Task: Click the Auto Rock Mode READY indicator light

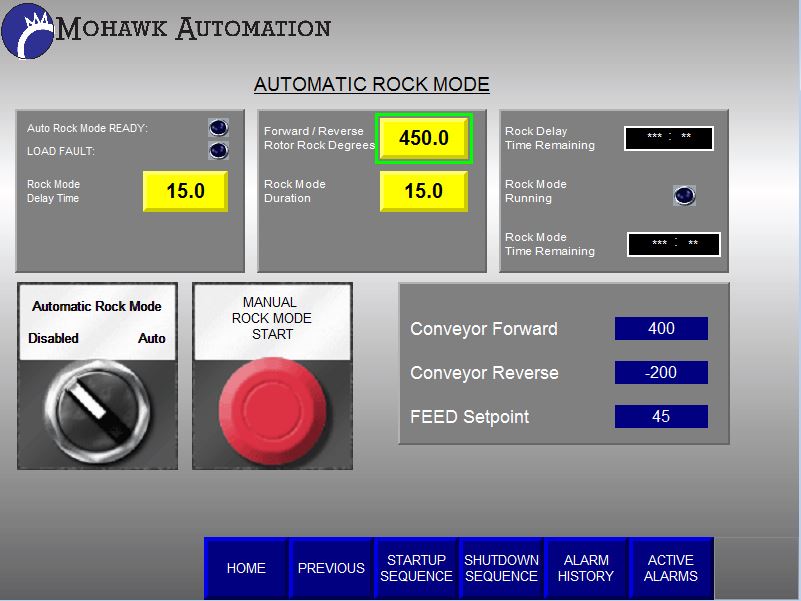Action: [x=219, y=127]
